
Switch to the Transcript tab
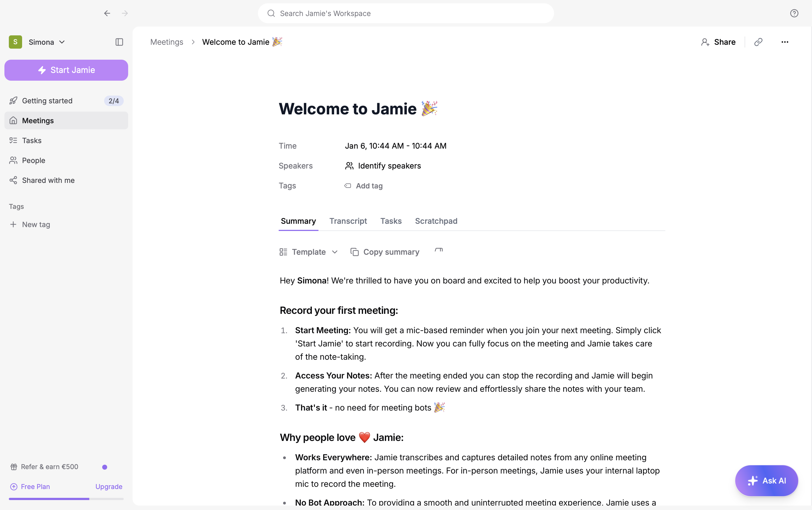[348, 221]
